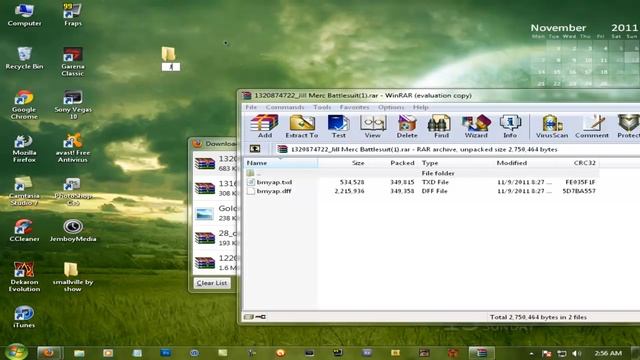Click the WinRAR taskbar button
This screenshot has width=640, height=360.
[x=482, y=353]
